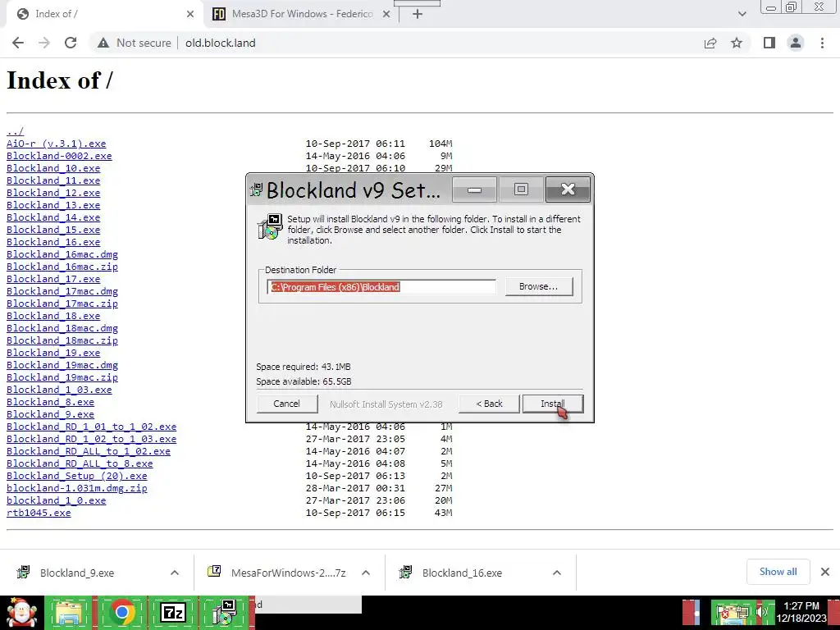Expand Blockland_16.exe download options
The height and width of the screenshot is (630, 840).
click(x=557, y=573)
